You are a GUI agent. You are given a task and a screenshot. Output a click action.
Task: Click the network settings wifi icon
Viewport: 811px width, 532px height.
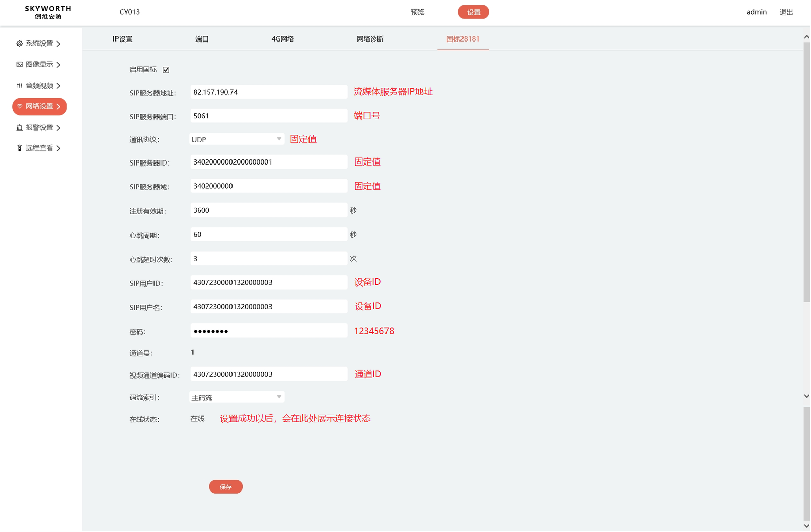pos(19,106)
